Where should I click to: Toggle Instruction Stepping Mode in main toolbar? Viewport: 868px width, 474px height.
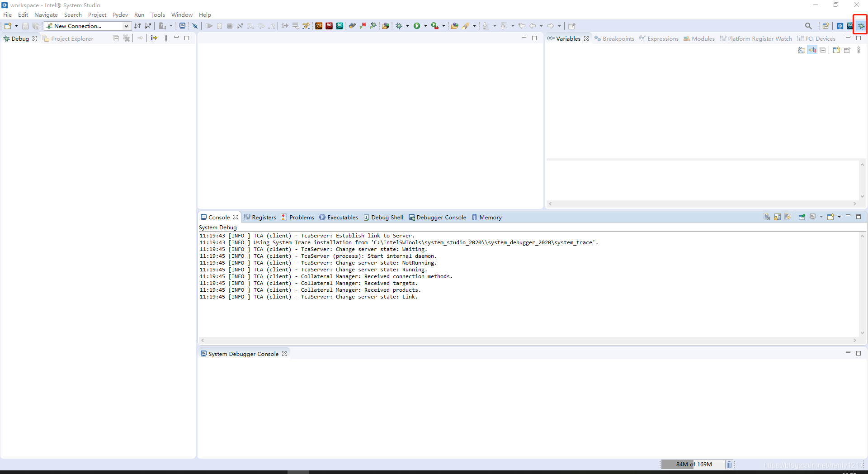[285, 26]
